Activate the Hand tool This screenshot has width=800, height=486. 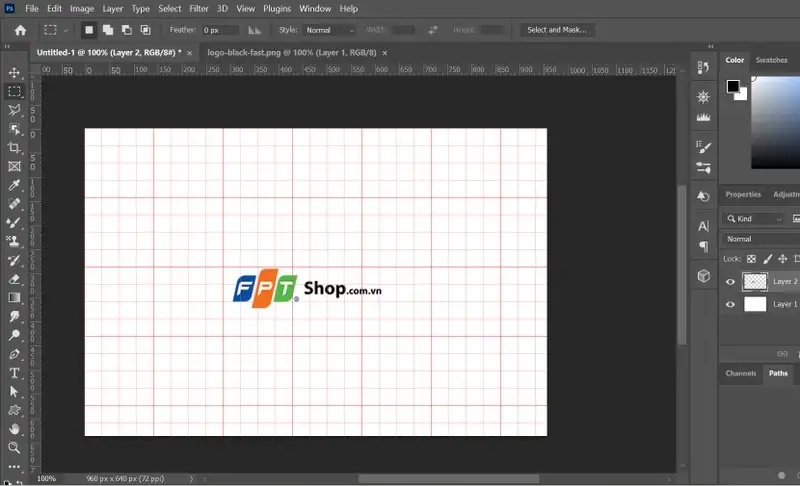tap(14, 429)
